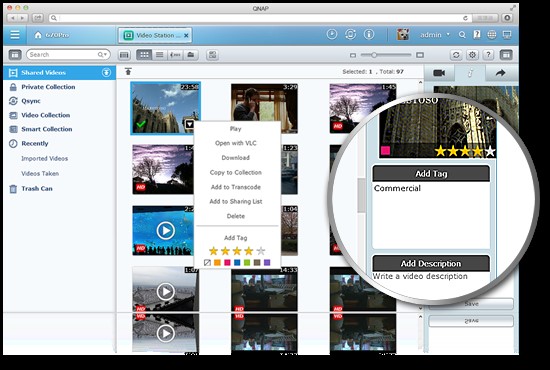Set rating to five stars in menu
The width and height of the screenshot is (550, 370).
click(261, 251)
